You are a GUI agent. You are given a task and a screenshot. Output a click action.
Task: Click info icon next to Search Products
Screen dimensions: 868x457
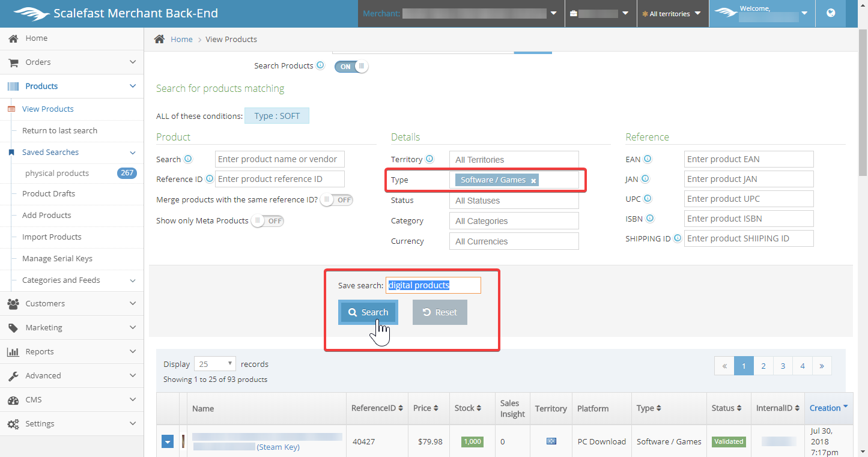point(321,65)
